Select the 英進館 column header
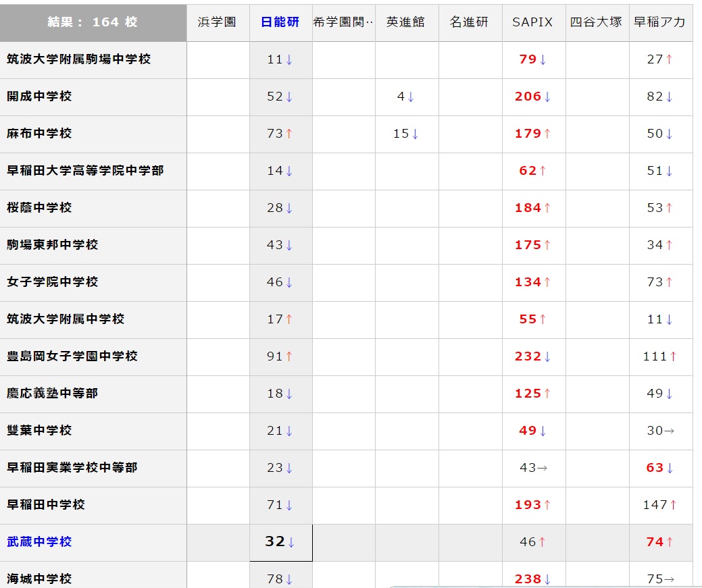The height and width of the screenshot is (588, 702). [406, 22]
